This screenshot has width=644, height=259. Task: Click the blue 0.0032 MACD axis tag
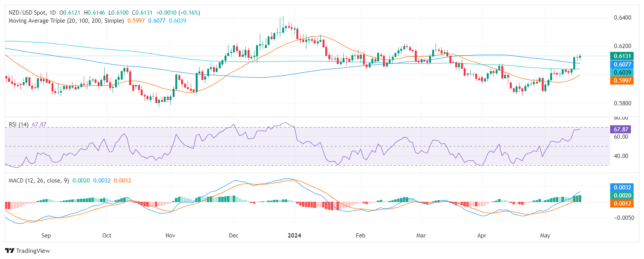pos(622,188)
